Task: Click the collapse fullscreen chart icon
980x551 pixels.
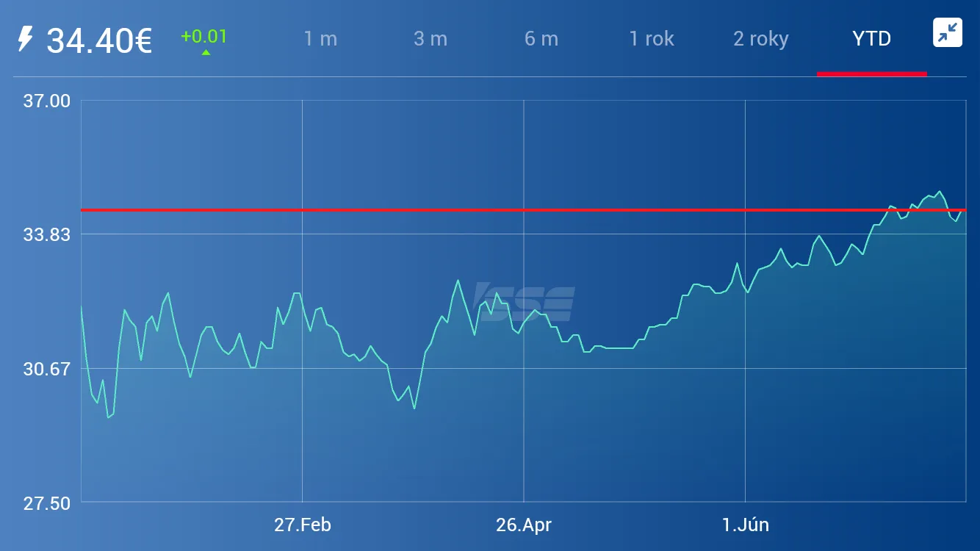Action: [948, 33]
